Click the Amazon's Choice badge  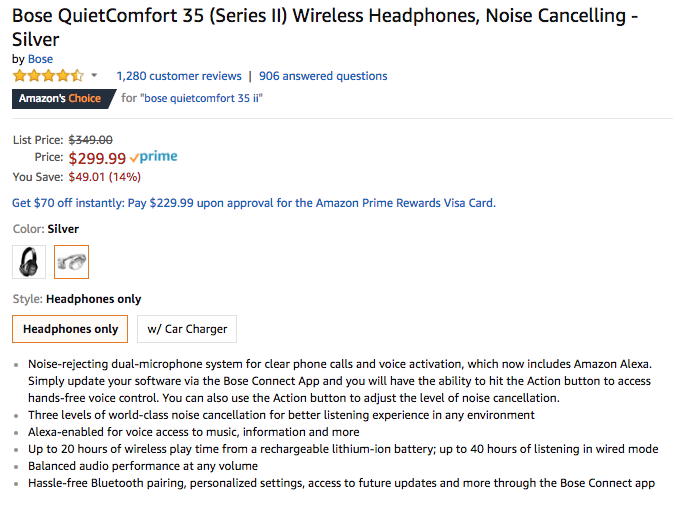[x=60, y=98]
